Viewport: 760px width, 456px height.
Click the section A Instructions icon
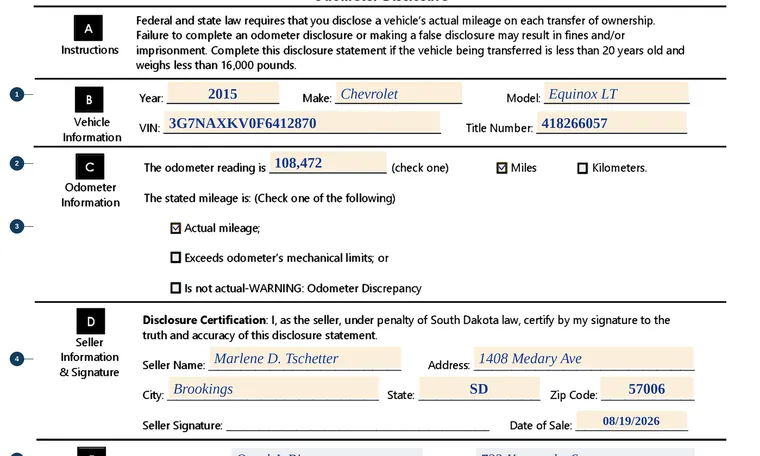(88, 28)
